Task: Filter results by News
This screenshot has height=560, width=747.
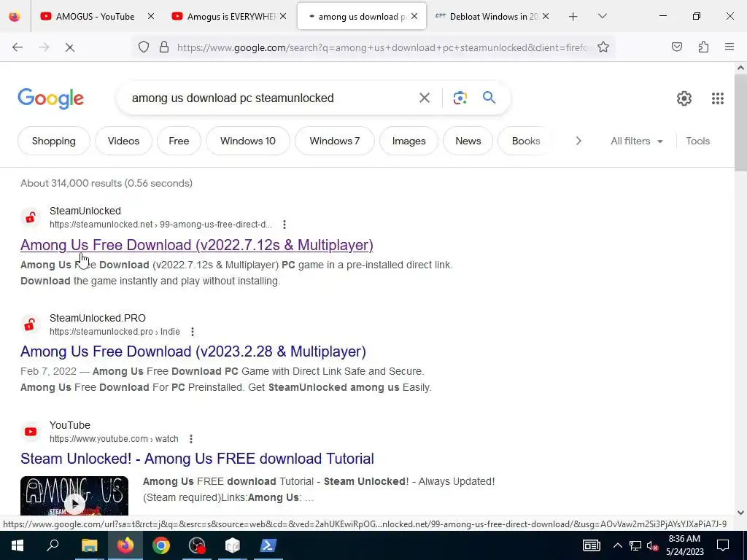Action: click(468, 141)
